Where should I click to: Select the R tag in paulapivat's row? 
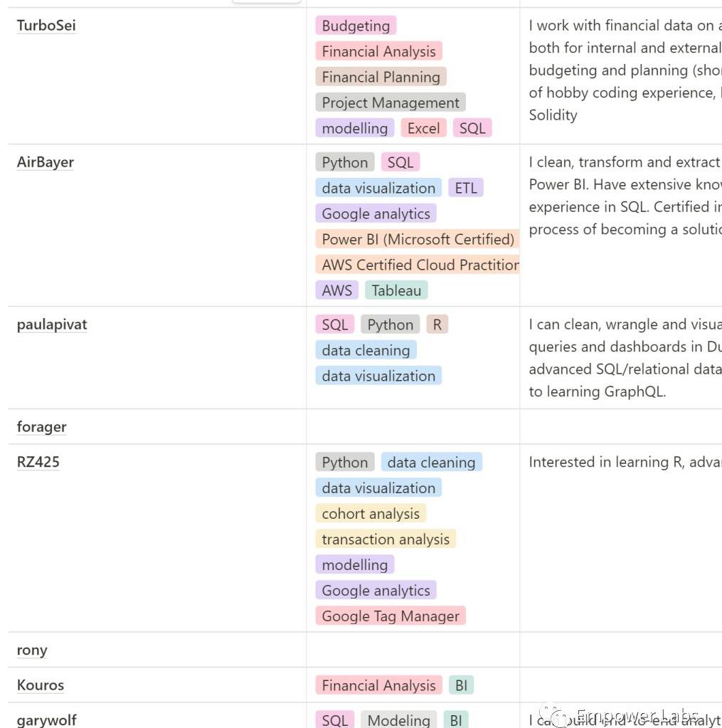tap(437, 324)
